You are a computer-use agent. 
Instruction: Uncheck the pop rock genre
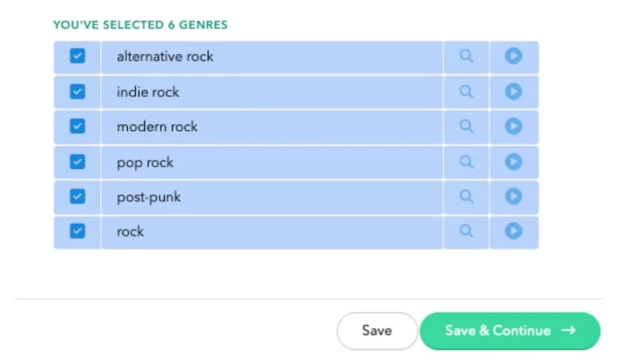click(x=77, y=162)
